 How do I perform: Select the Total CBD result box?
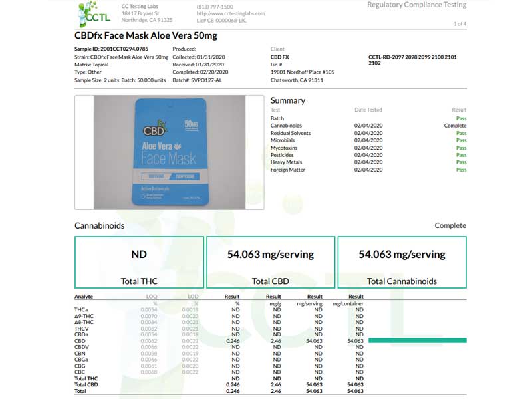pos(270,262)
